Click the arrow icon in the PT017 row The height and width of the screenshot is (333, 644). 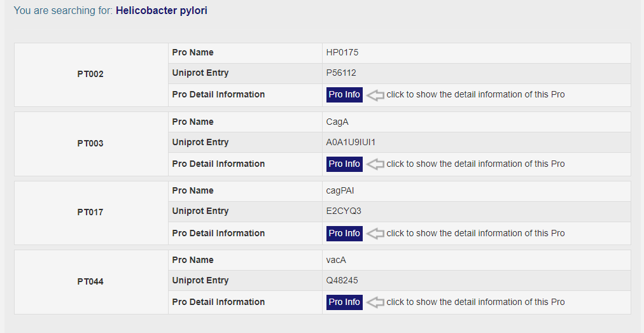pos(375,234)
